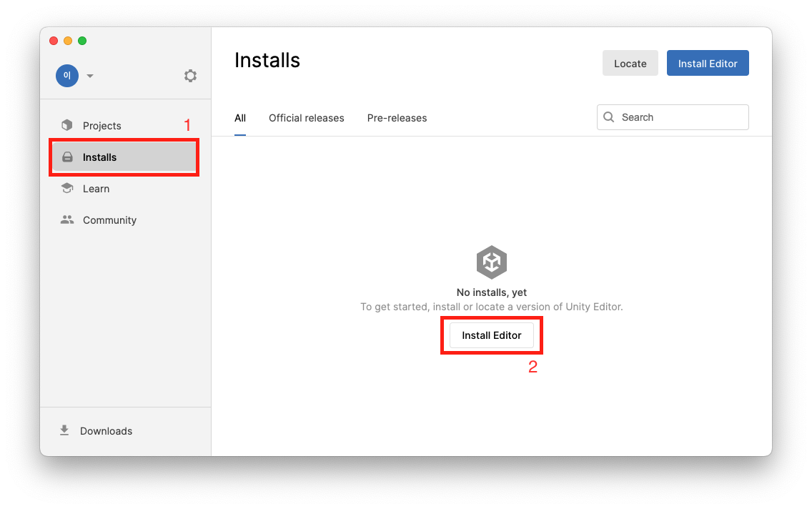Click the settings gear icon
Screen dimensions: 812x509
(x=190, y=76)
